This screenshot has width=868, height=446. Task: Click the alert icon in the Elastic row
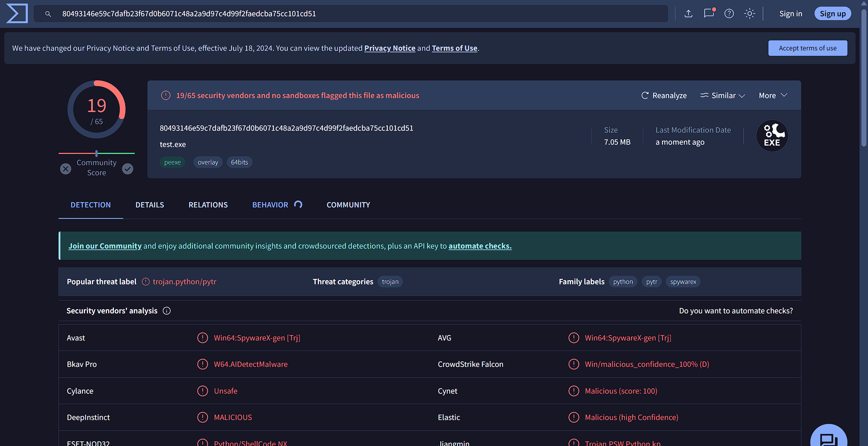[573, 417]
